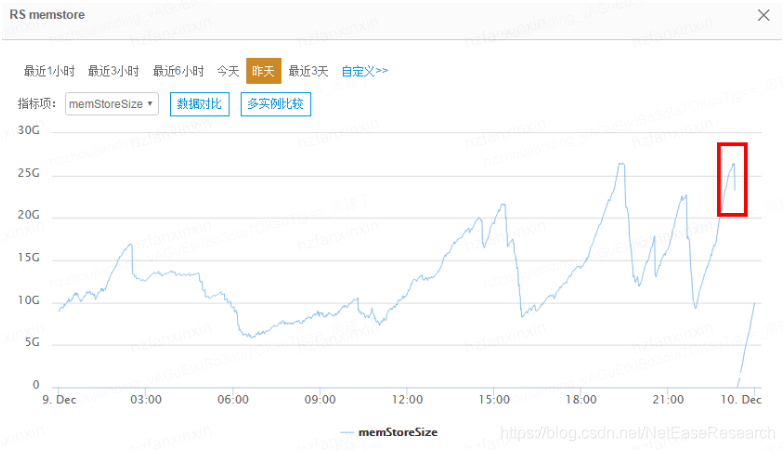784x451 pixels.
Task: Close the RS memstore dialog
Action: tap(763, 15)
